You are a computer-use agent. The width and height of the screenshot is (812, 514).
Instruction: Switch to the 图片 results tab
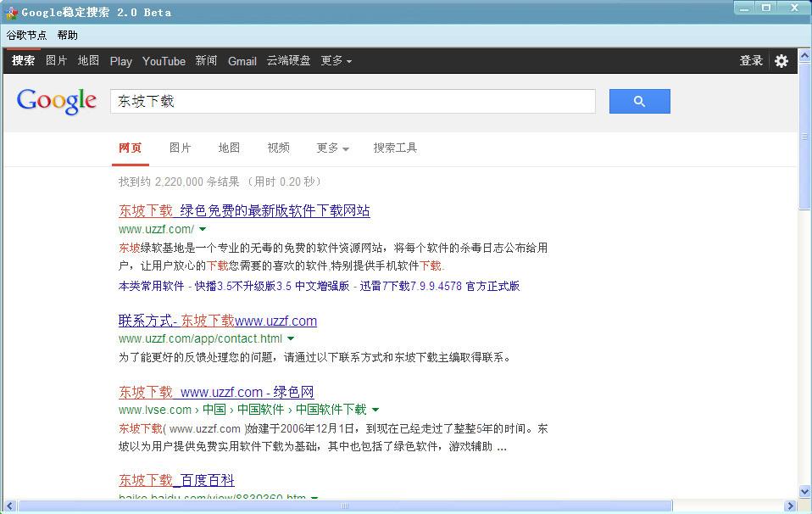coord(181,148)
